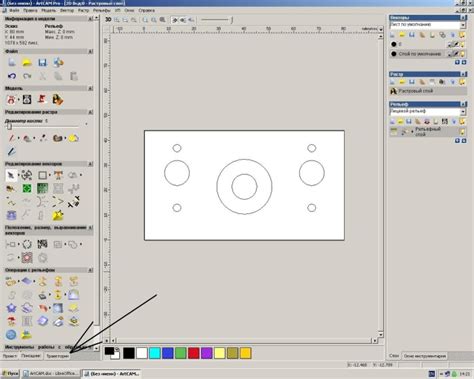Open the Справка menu
The width and height of the screenshot is (474, 379).
click(x=147, y=11)
